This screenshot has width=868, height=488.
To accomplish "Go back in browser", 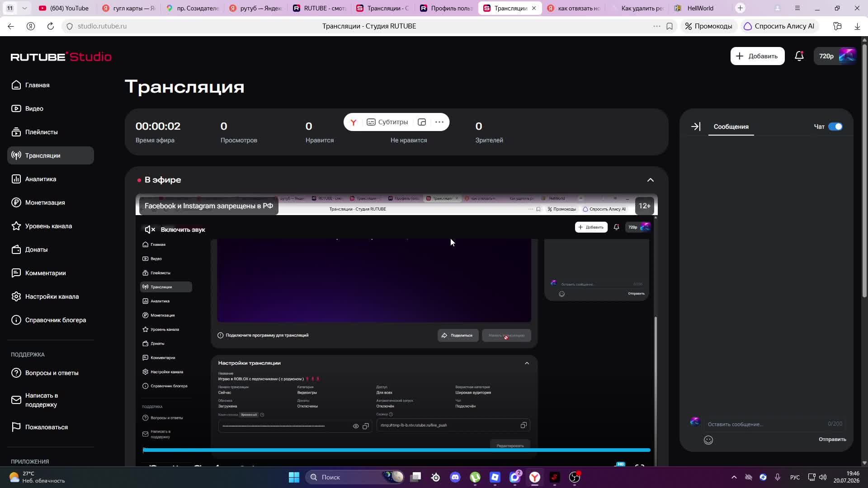I will click(x=11, y=26).
